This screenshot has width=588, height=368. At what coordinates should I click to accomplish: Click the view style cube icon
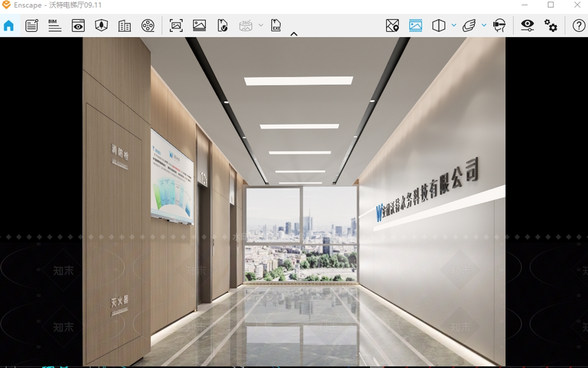tap(439, 26)
